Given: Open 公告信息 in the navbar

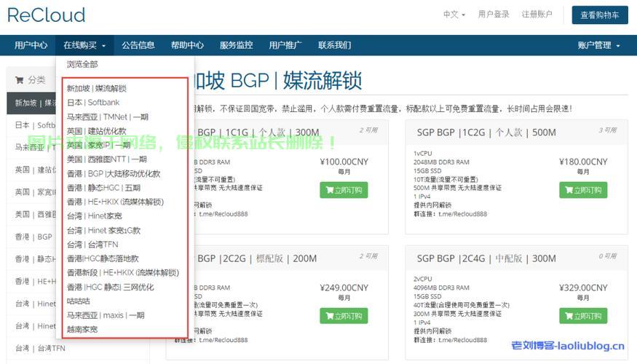Looking at the screenshot, I should pyautogui.click(x=138, y=45).
